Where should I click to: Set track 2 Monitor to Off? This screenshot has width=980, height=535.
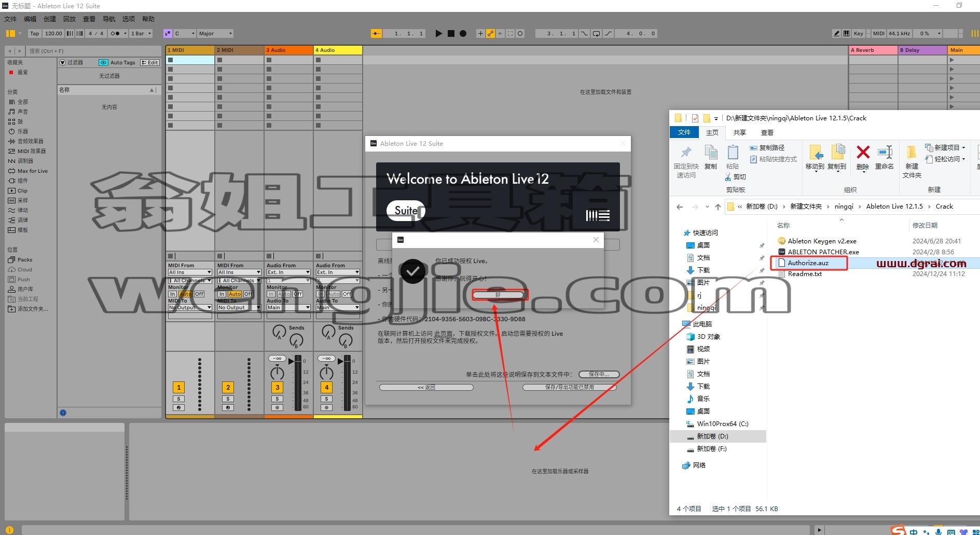[249, 294]
